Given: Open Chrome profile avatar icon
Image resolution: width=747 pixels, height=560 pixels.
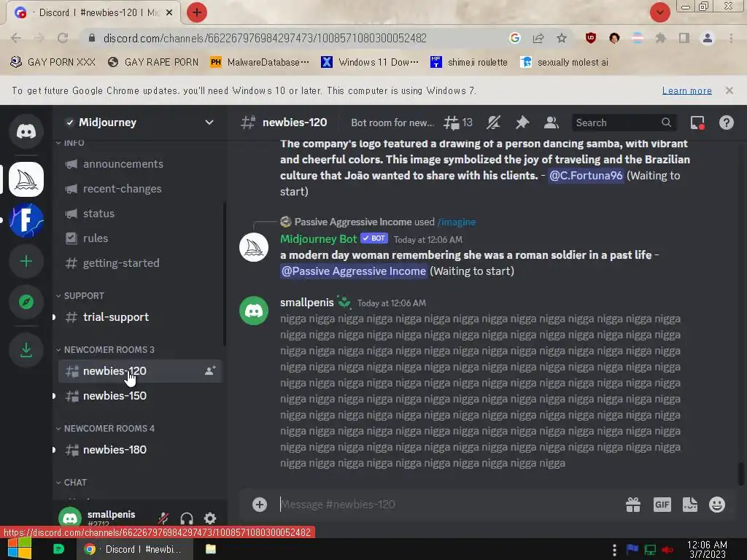Looking at the screenshot, I should [708, 38].
